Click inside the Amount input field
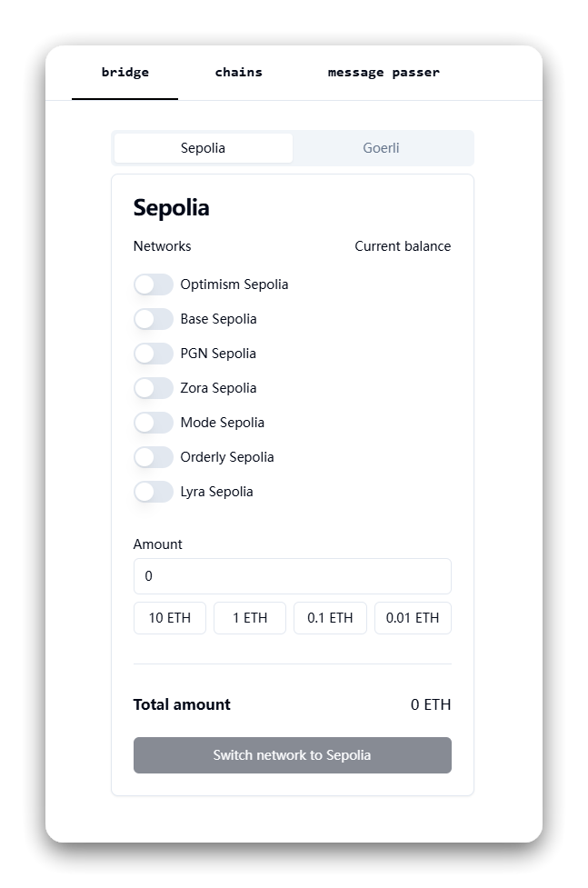Viewport: 588px width, 888px height. pos(292,576)
